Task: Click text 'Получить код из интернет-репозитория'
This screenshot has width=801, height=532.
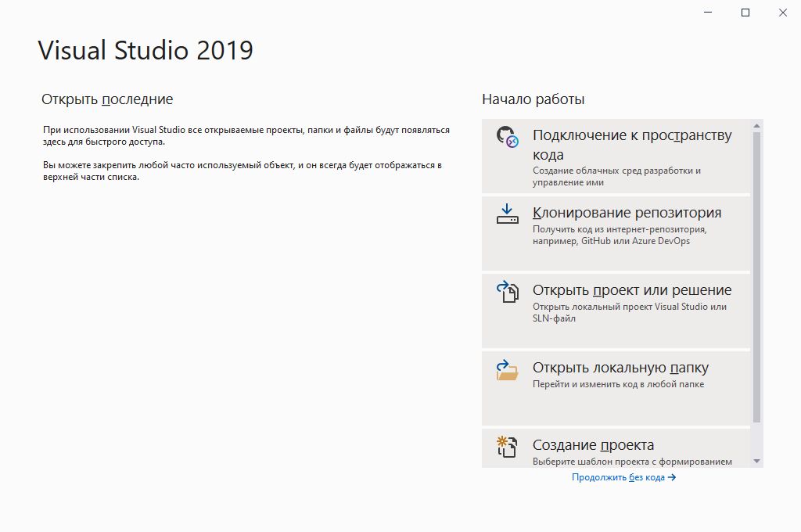Action: [x=620, y=229]
